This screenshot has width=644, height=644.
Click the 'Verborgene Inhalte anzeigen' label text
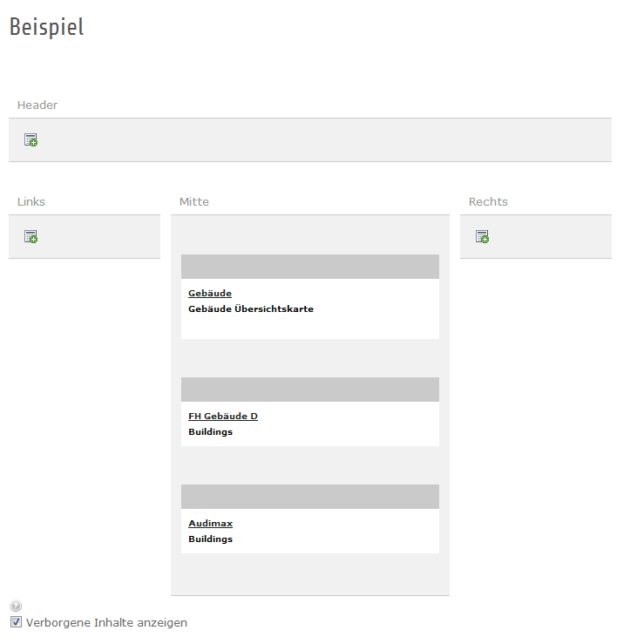[x=106, y=623]
